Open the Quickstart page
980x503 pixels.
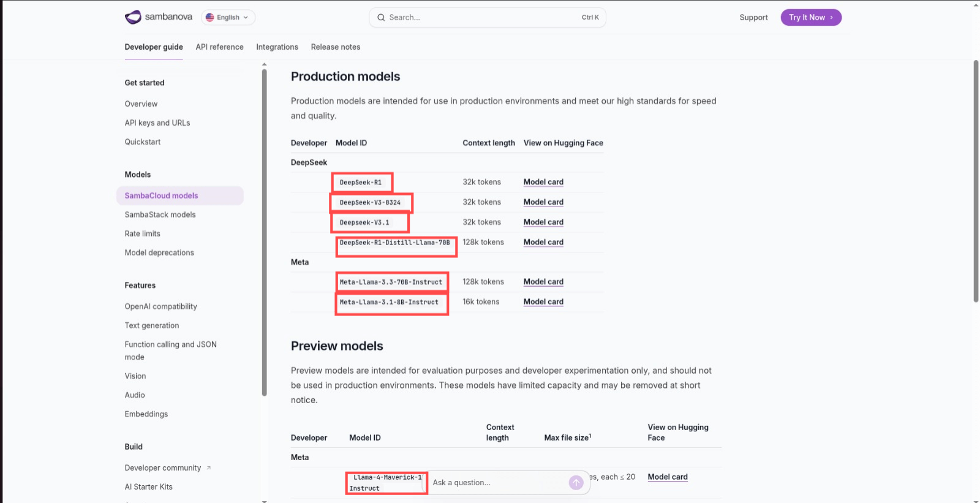[143, 142]
